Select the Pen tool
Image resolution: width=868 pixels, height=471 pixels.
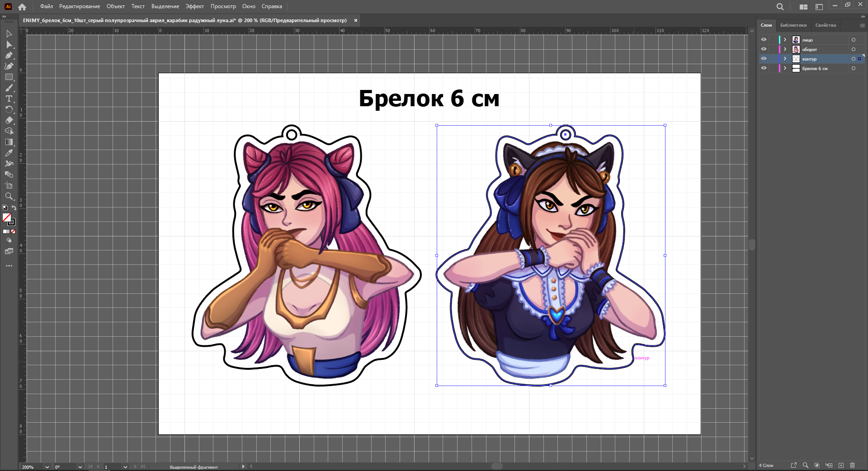pos(9,56)
